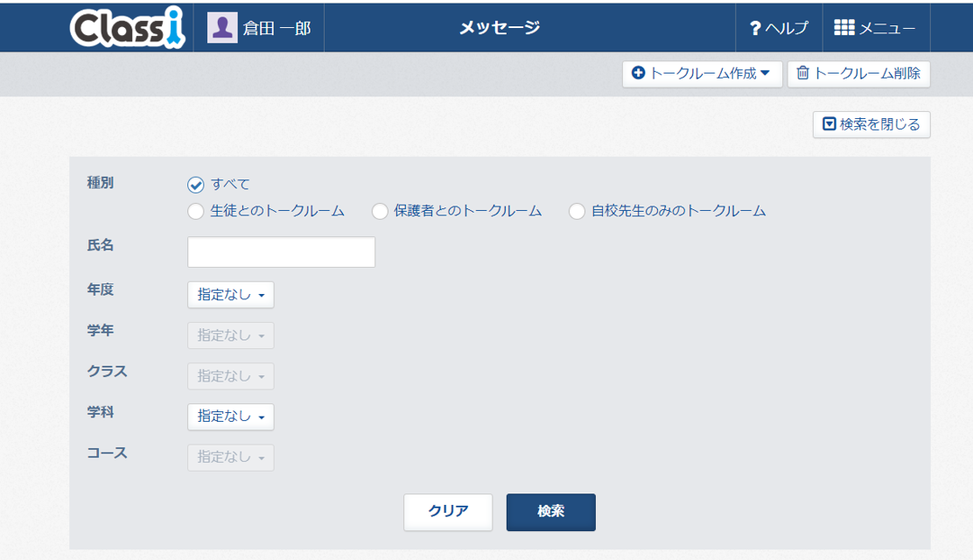Click the クリア button
973x560 pixels.
[x=448, y=512]
